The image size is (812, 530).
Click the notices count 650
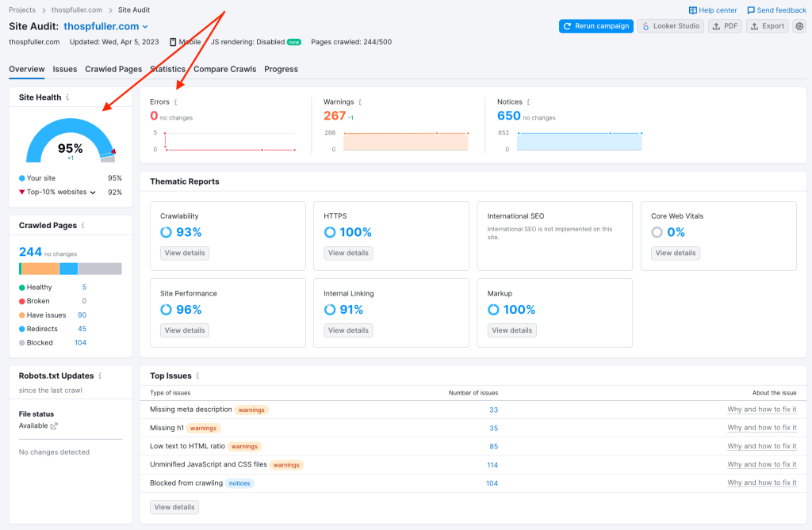pos(508,116)
